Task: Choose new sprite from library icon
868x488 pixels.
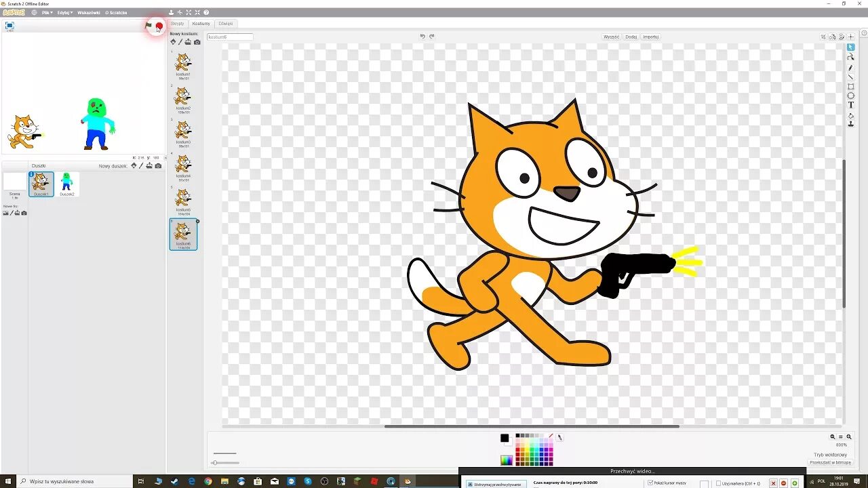Action: pos(134,165)
